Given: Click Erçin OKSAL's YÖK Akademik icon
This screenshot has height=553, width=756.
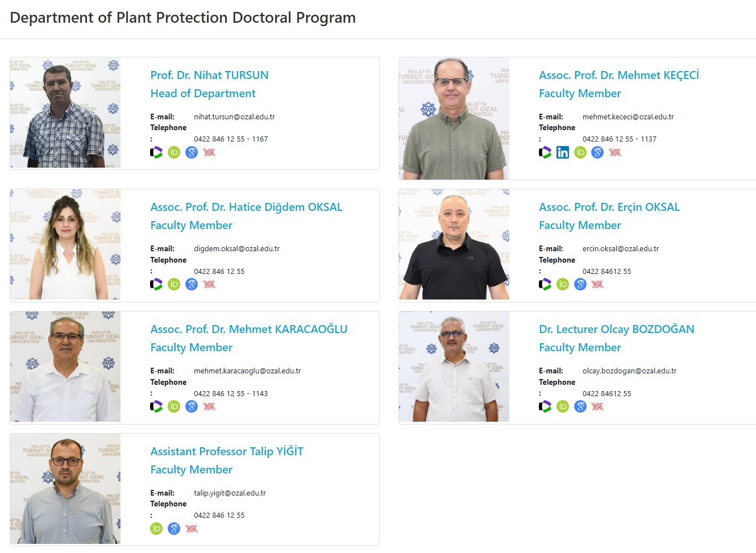Looking at the screenshot, I should coord(597,284).
